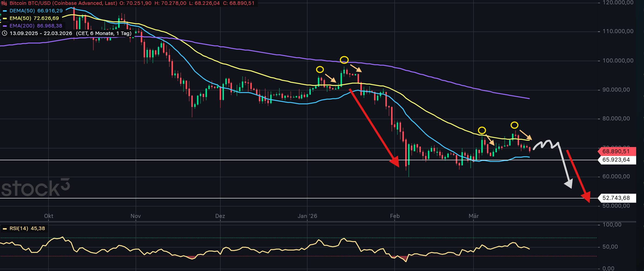This screenshot has width=644, height=271.
Task: Click the stock3 watermark logo
Action: point(36,187)
